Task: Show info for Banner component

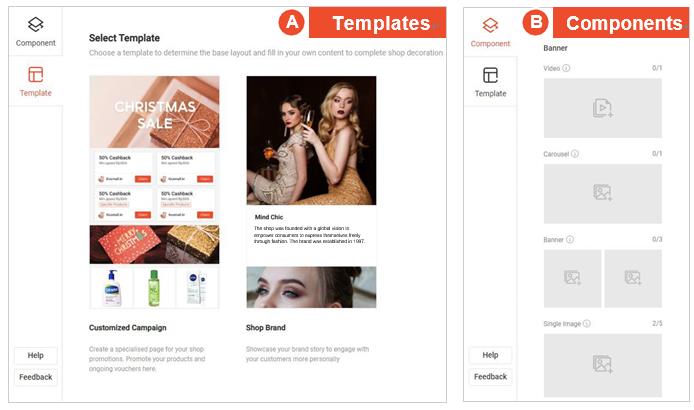Action: 570,240
